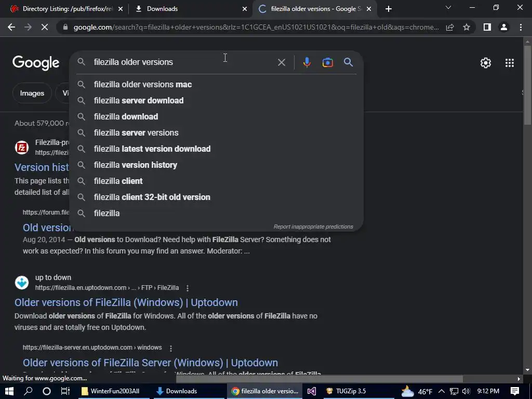
Task: Open the Windows Start menu
Action: [9, 391]
